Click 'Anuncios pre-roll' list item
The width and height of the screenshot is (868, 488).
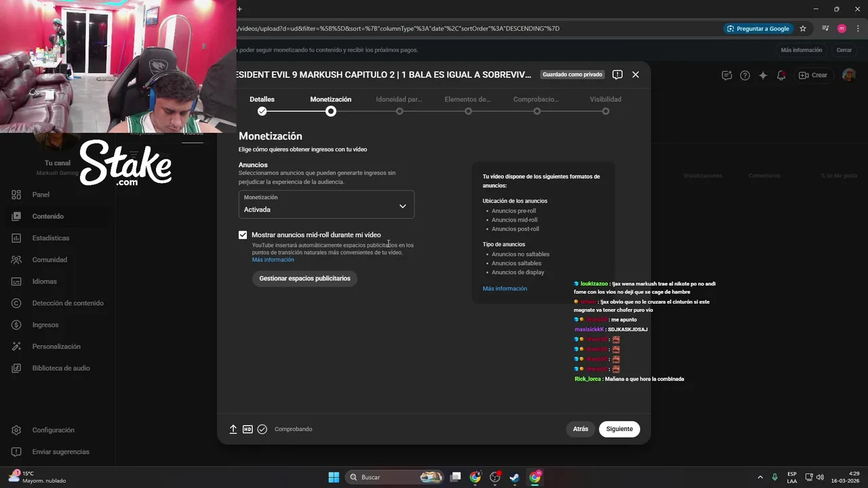point(513,211)
